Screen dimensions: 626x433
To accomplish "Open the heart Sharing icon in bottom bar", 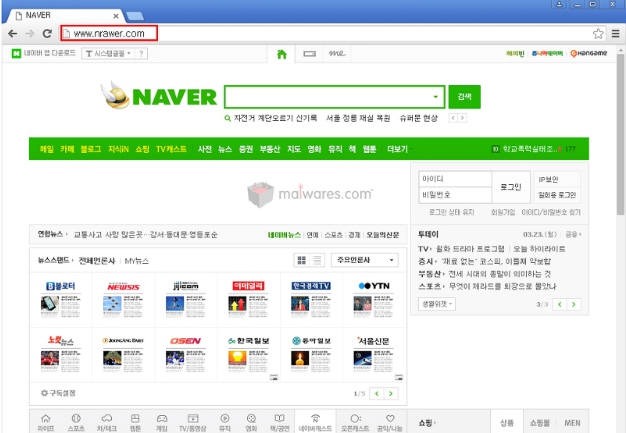I will pos(390,422).
